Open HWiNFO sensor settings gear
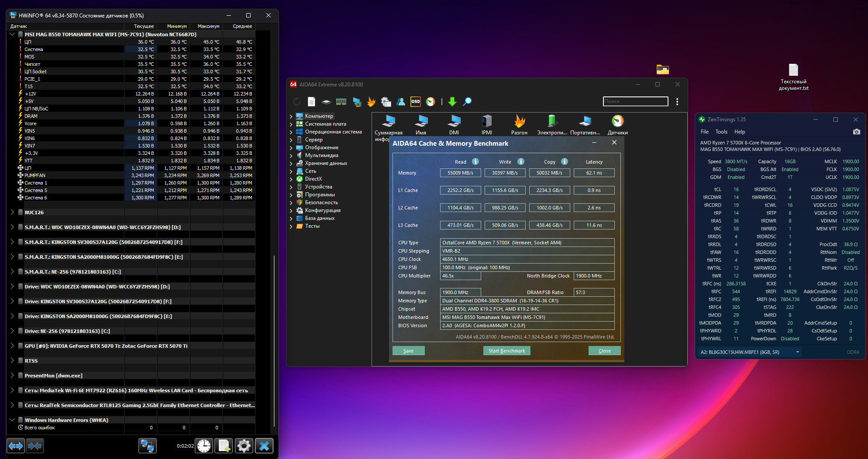Image resolution: width=868 pixels, height=459 pixels. tap(244, 446)
